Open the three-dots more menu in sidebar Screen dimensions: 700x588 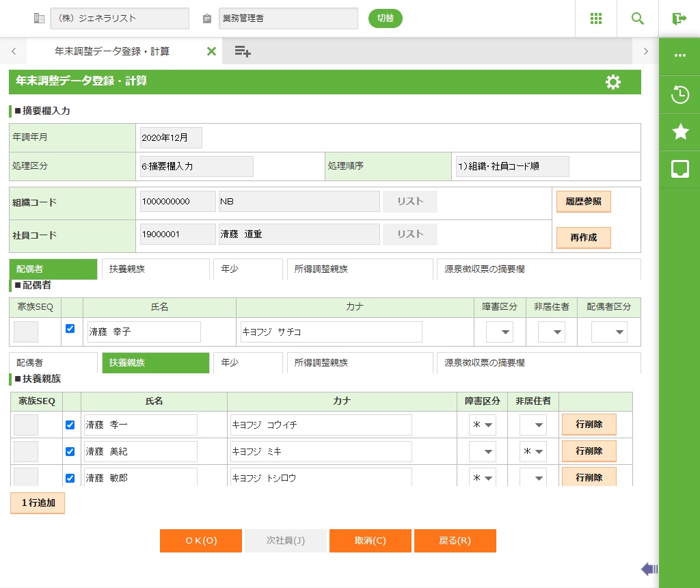coord(679,56)
